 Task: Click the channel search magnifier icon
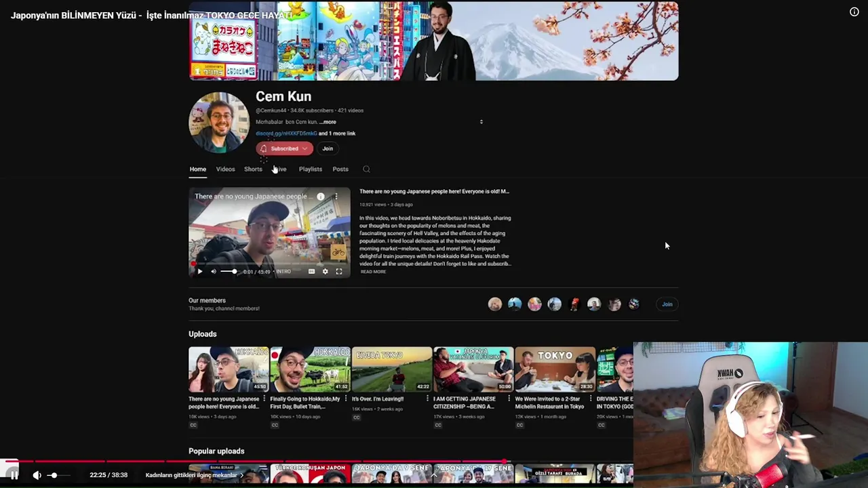click(366, 169)
